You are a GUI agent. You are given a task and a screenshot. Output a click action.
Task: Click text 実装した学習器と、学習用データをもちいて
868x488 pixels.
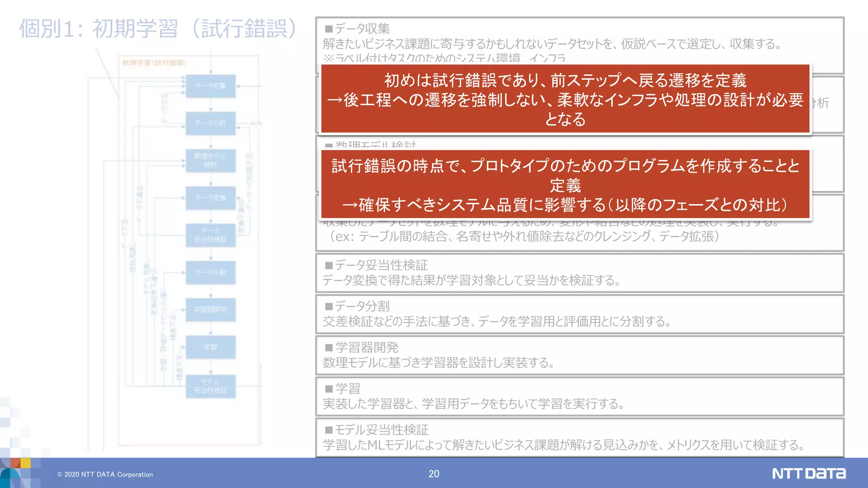(429, 404)
